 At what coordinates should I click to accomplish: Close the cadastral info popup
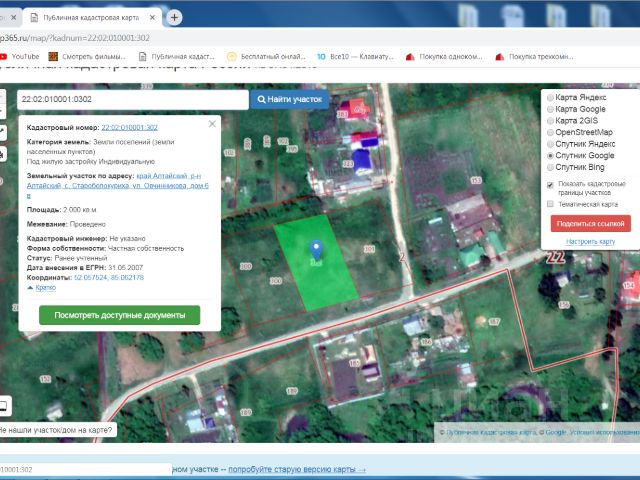[x=212, y=124]
